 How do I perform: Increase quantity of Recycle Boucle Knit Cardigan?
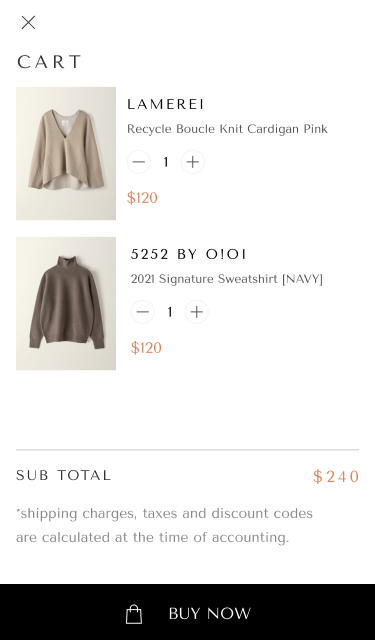193,162
